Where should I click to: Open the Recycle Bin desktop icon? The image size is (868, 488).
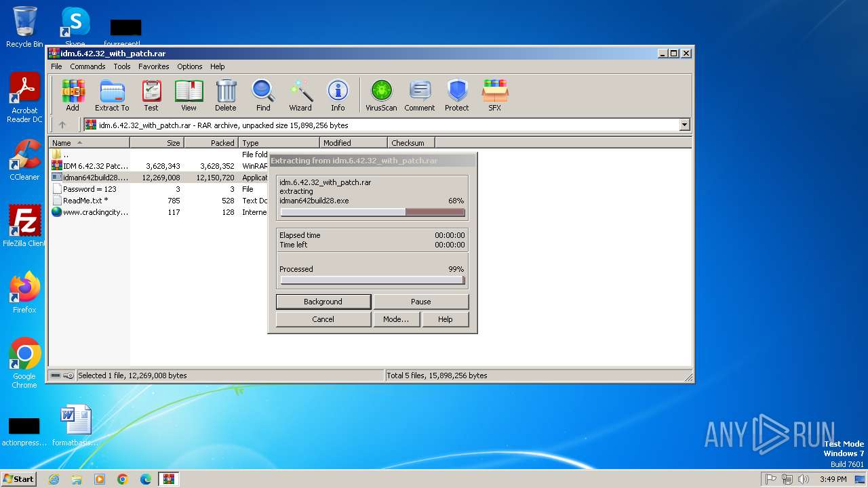[x=24, y=27]
